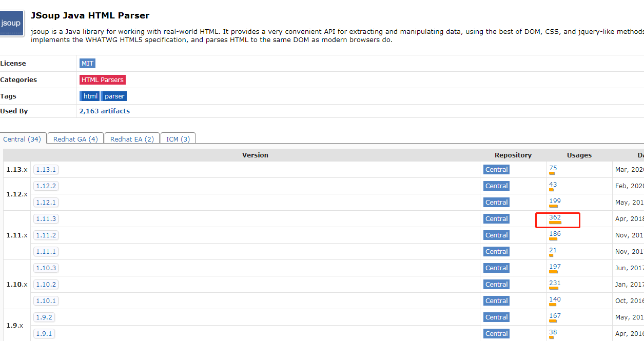The image size is (644, 341).
Task: Open the 75 usages link
Action: point(553,168)
